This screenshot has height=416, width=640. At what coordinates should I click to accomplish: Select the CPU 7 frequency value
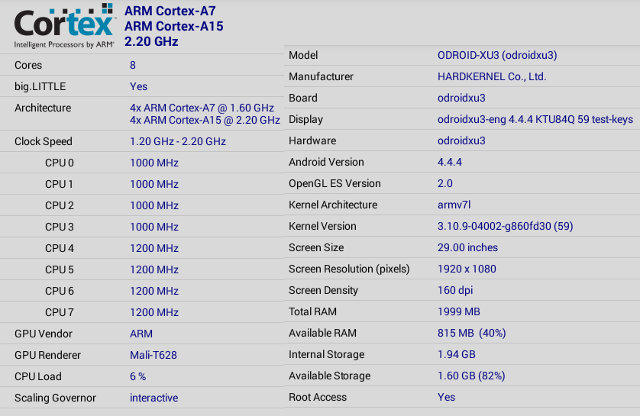pyautogui.click(x=154, y=312)
